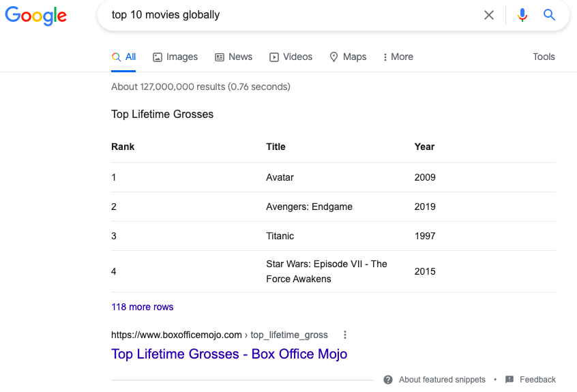
Task: Start voice search with microphone icon
Action: click(x=522, y=15)
